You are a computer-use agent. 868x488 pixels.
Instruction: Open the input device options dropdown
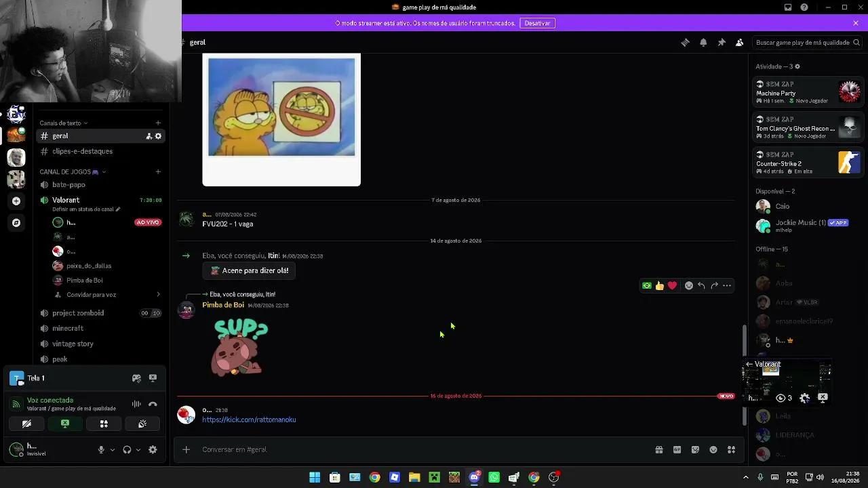click(113, 449)
